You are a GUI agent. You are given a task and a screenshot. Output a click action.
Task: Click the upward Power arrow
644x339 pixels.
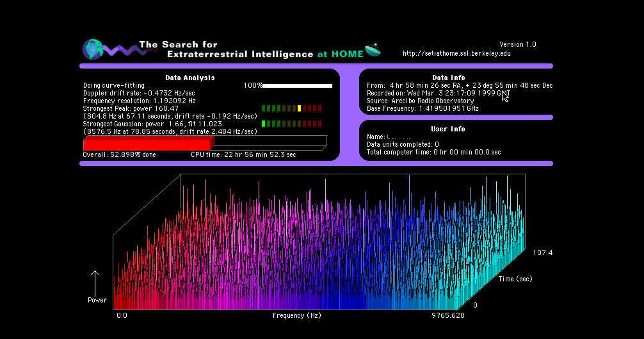[x=95, y=283]
